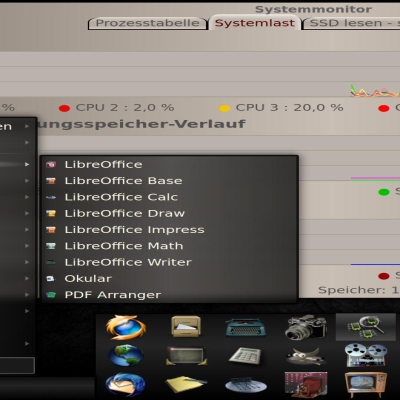Click the system monitor chips-and-magnifier icon

[x=366, y=327]
